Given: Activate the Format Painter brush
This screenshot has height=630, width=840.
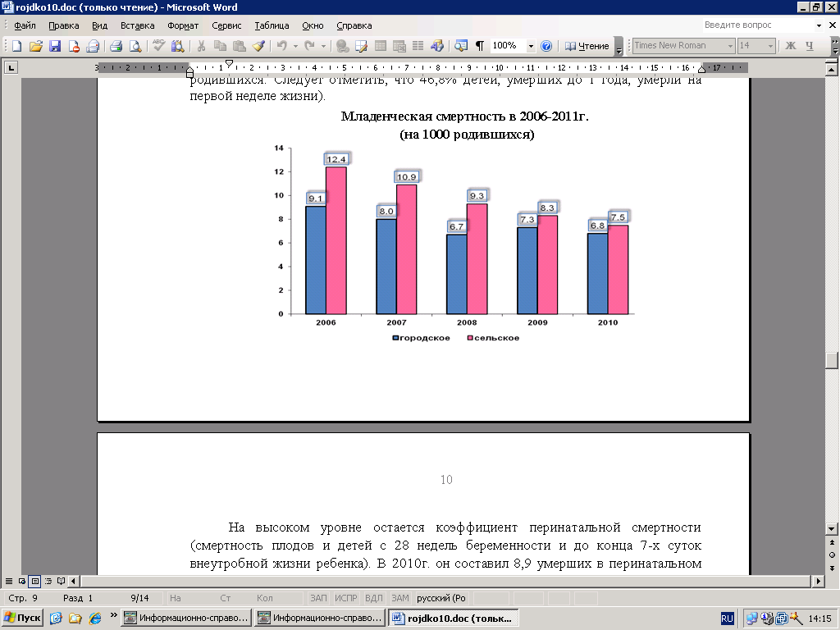Looking at the screenshot, I should pos(258,46).
